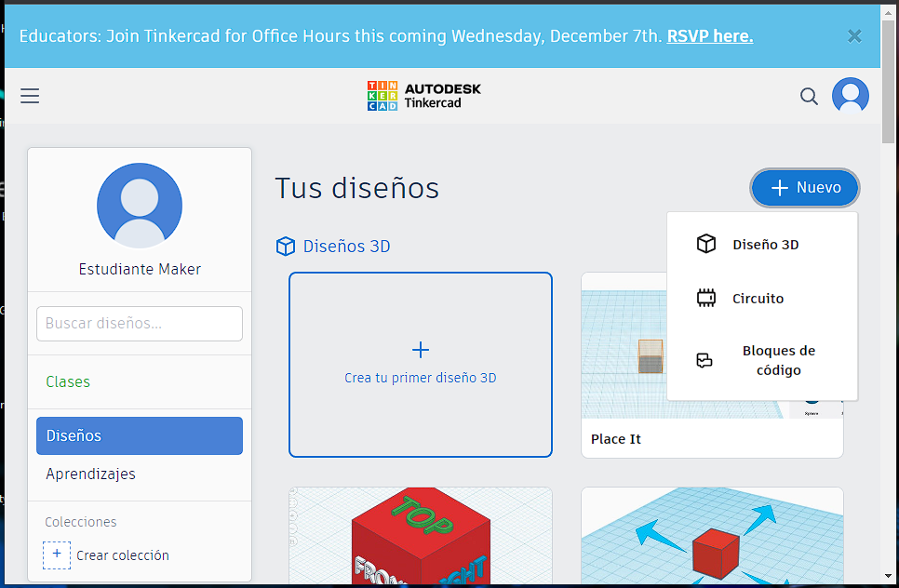899x588 pixels.
Task: Click the Buscar diseños search field
Action: [x=139, y=324]
